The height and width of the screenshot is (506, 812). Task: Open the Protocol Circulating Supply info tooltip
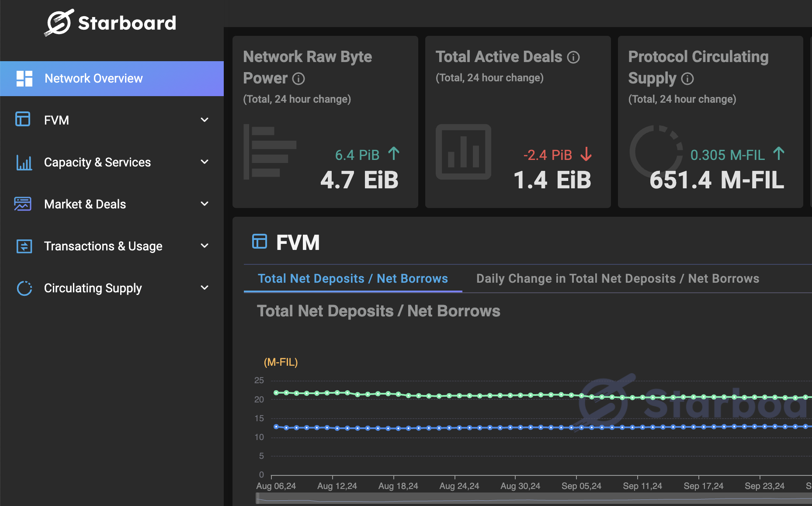(x=687, y=79)
